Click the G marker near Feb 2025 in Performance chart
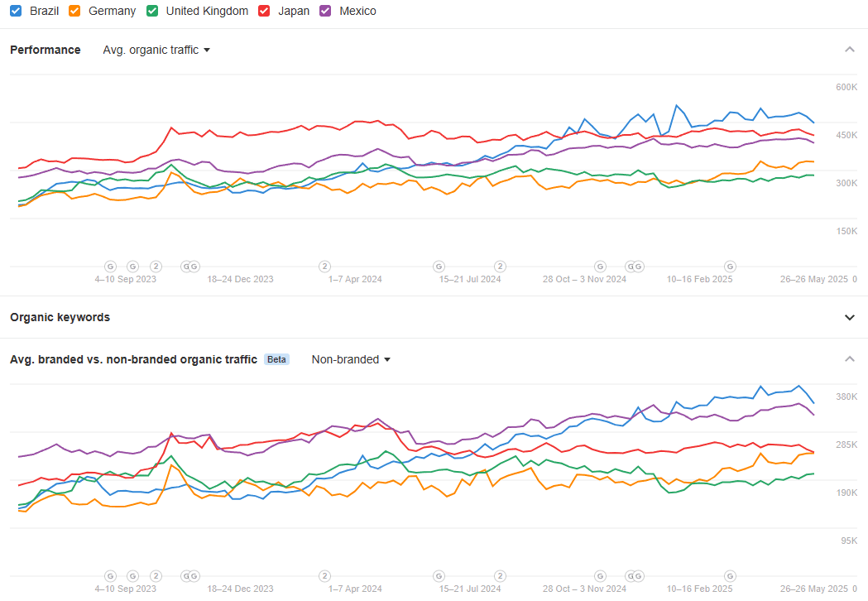 click(x=730, y=267)
